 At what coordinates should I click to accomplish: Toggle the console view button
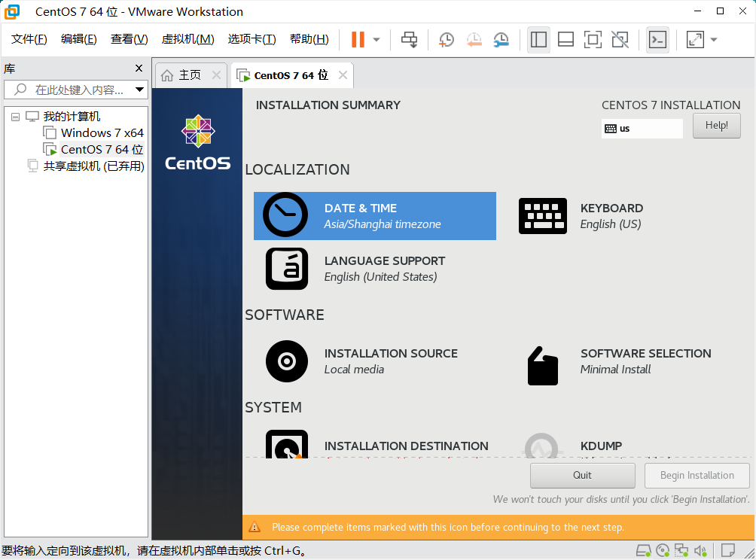657,40
